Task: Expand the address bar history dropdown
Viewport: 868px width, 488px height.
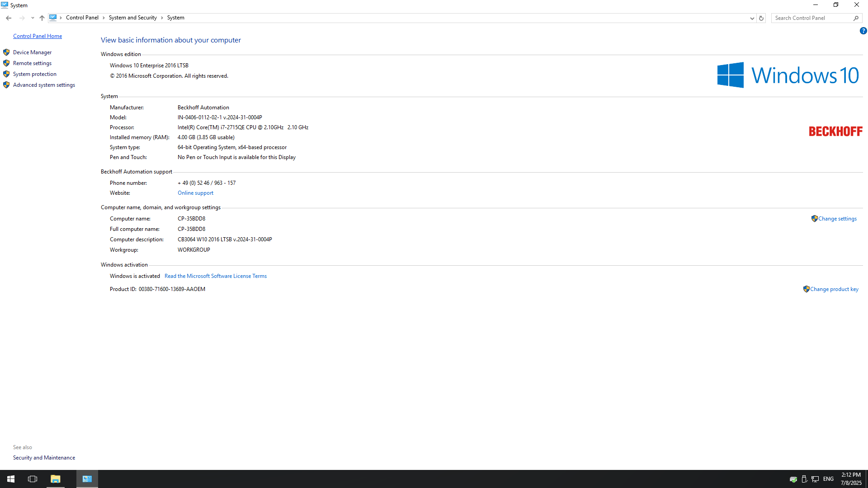Action: (x=752, y=18)
